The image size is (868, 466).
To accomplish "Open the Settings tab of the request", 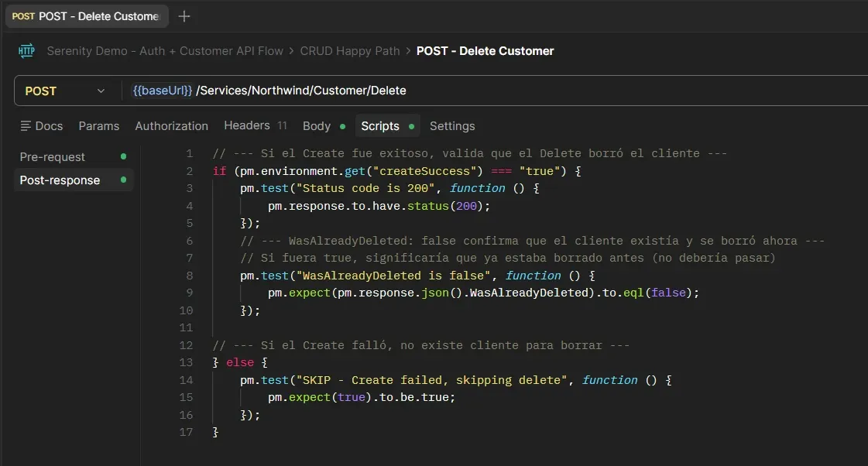I will 452,125.
